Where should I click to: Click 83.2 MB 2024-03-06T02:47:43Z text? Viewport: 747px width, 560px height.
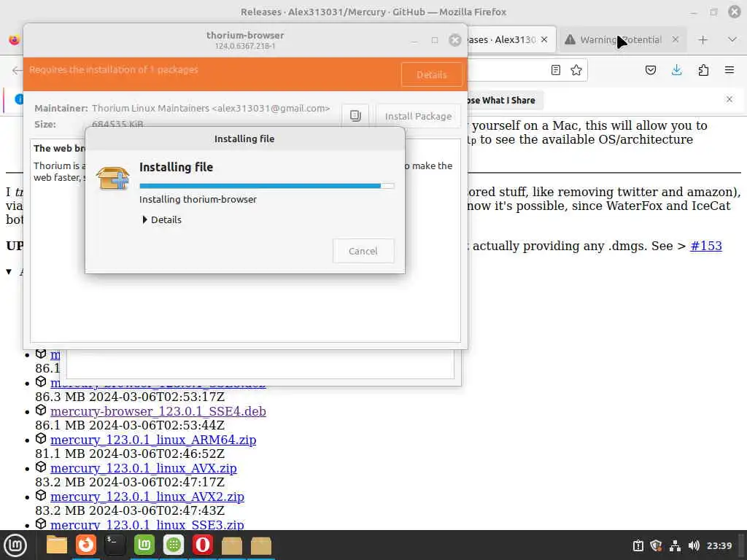tap(130, 510)
